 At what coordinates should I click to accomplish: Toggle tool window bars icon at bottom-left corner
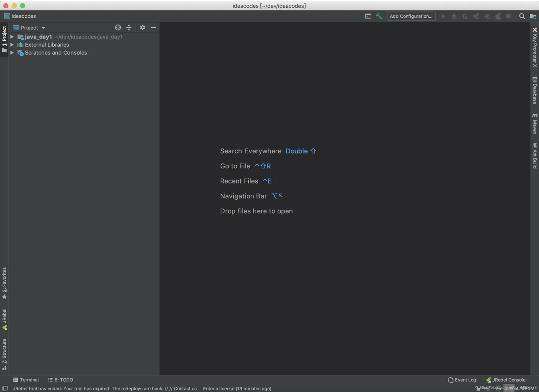(5, 389)
